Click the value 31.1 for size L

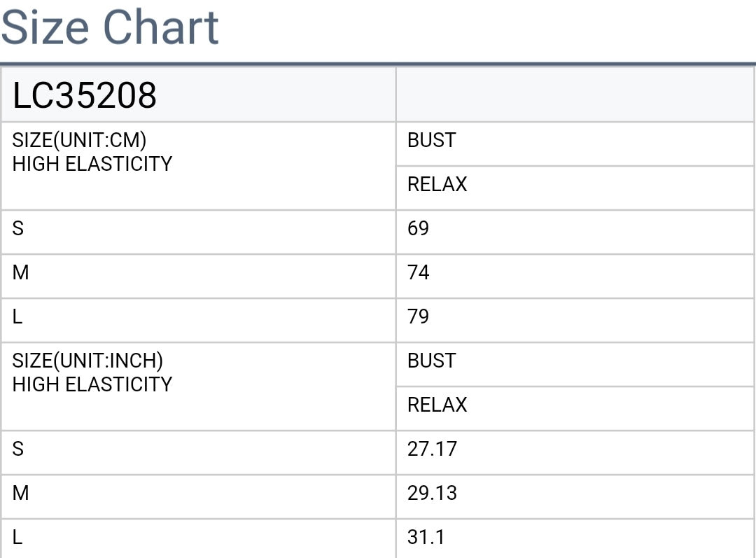tap(426, 537)
